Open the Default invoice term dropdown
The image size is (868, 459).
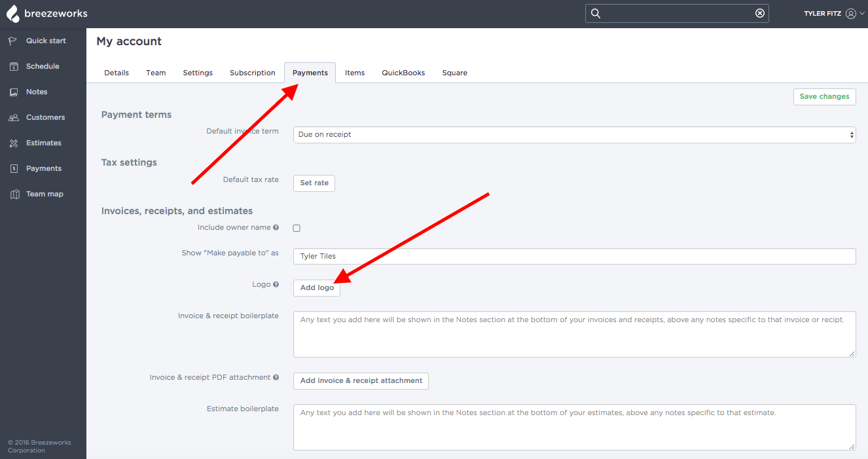[575, 135]
